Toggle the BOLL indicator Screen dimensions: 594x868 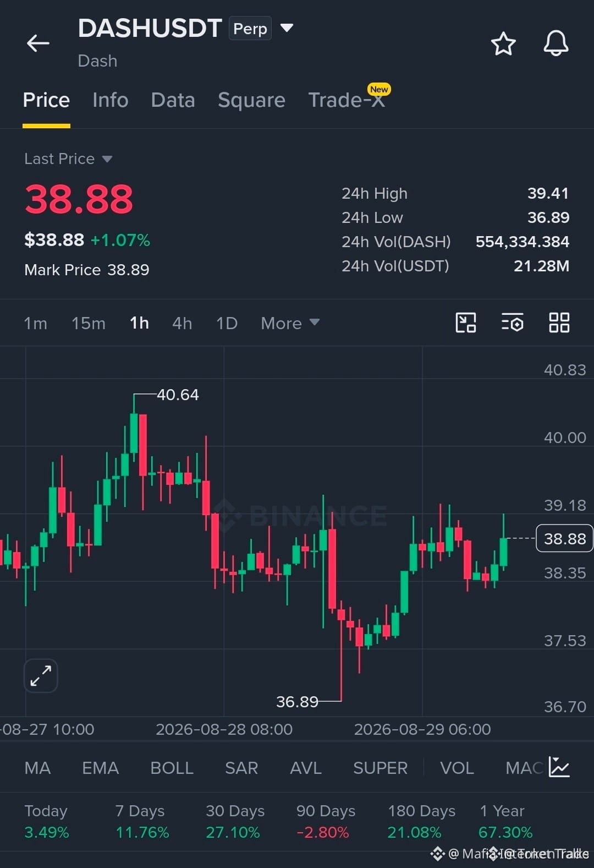172,768
